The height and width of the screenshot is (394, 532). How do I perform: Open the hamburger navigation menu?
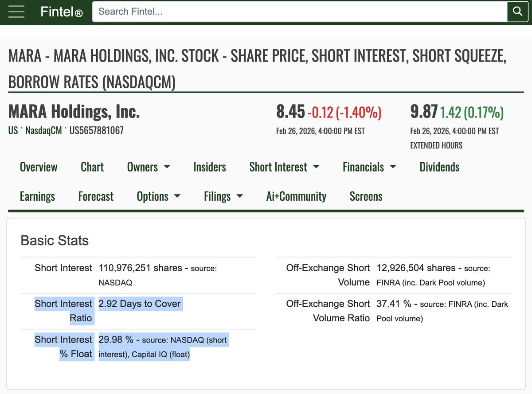pyautogui.click(x=16, y=12)
